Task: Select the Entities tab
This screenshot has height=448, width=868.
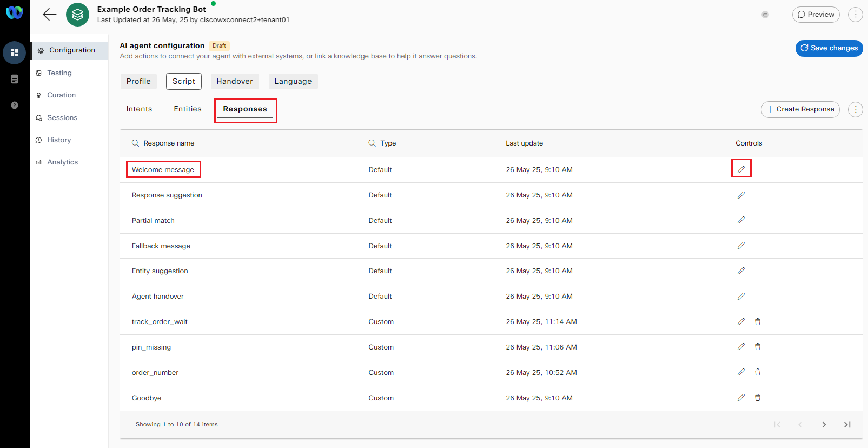Action: click(x=188, y=109)
